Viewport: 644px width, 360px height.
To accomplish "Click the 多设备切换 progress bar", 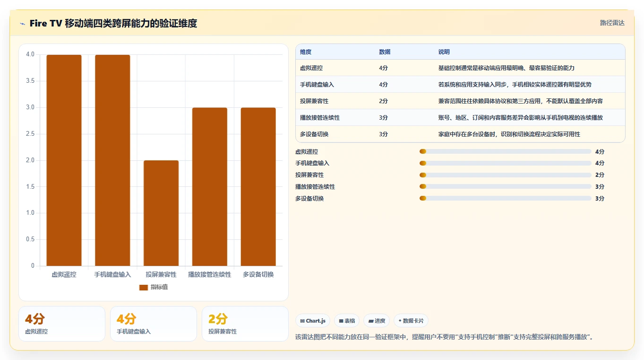I will 506,198.
